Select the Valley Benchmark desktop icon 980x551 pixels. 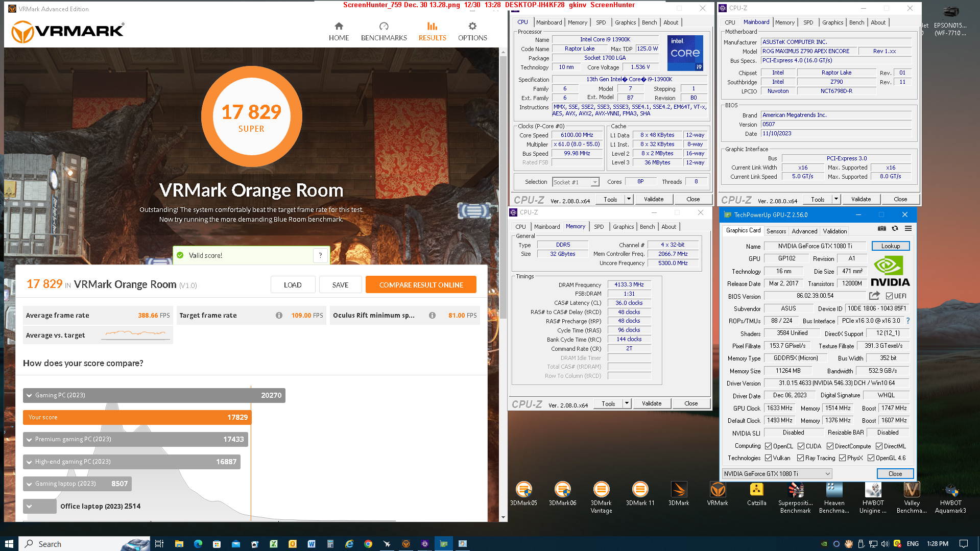912,497
